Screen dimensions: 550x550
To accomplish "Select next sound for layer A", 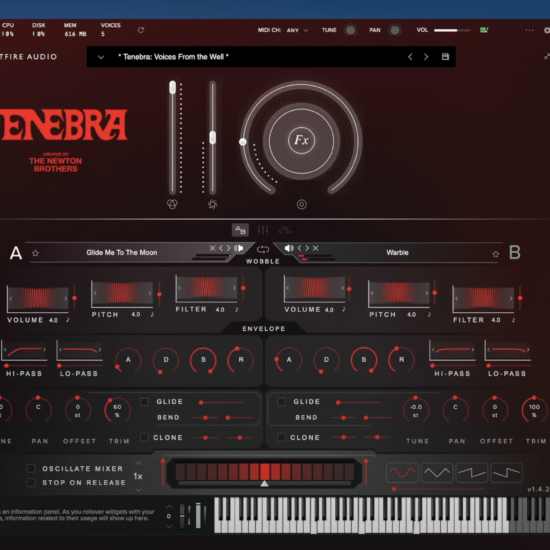I will [x=229, y=248].
